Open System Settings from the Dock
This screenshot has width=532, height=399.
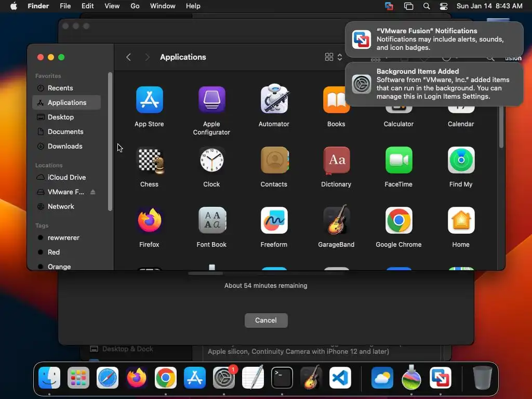pos(224,378)
